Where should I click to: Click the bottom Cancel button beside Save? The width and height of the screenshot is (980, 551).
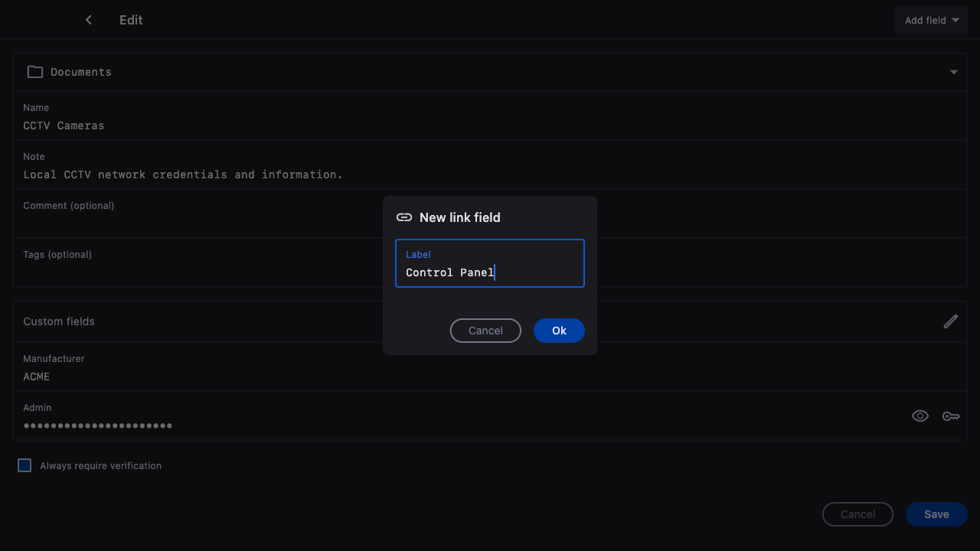[x=857, y=514]
